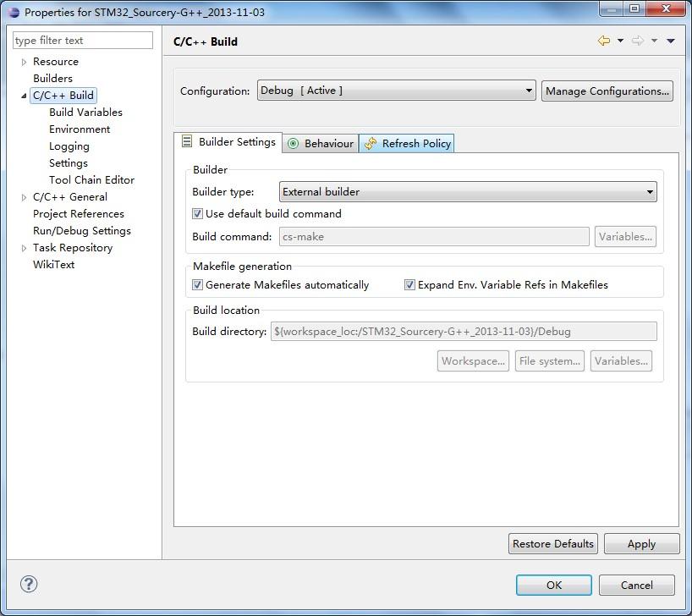Disable Generate Makefiles automatically
The width and height of the screenshot is (692, 616).
(x=197, y=285)
